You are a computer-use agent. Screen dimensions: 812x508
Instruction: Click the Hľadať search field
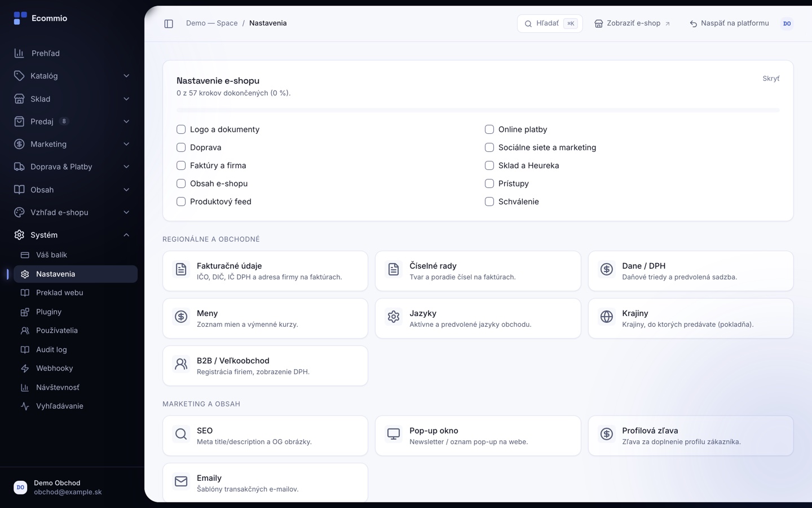[550, 24]
